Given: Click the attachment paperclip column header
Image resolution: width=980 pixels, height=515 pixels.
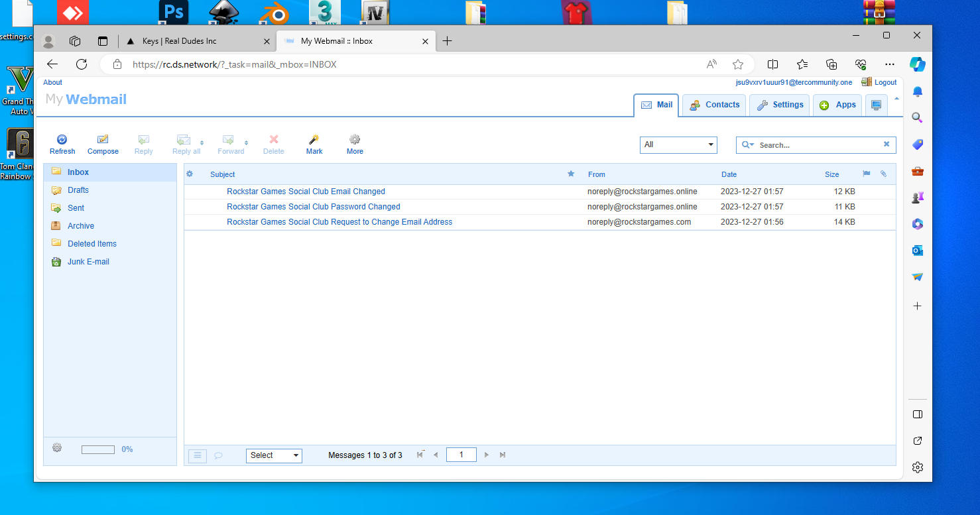Looking at the screenshot, I should 883,174.
